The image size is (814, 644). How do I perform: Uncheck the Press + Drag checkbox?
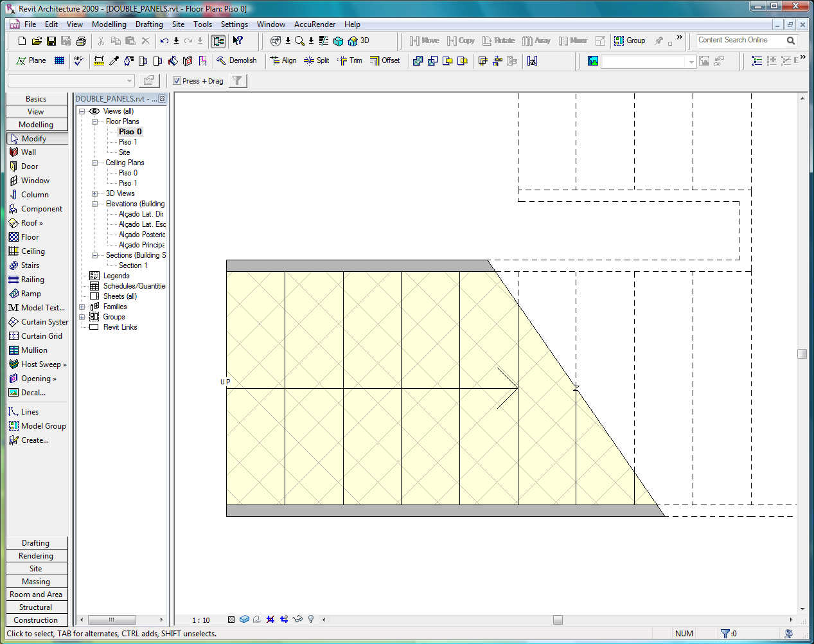point(177,81)
